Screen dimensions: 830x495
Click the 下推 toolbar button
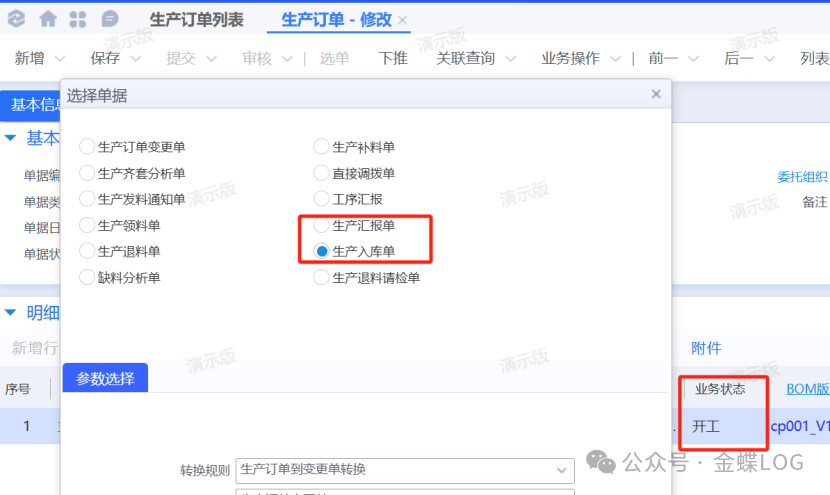(393, 58)
